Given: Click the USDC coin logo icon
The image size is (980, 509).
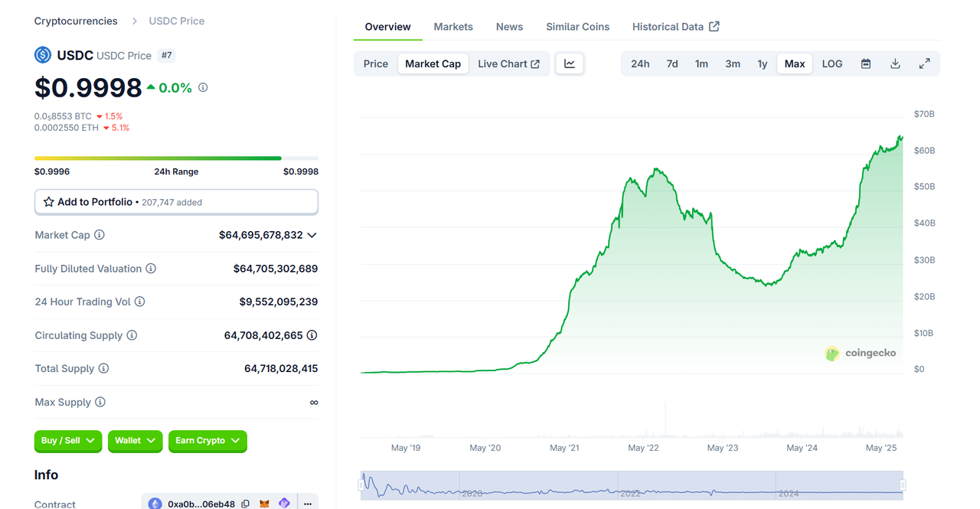Looking at the screenshot, I should point(43,55).
